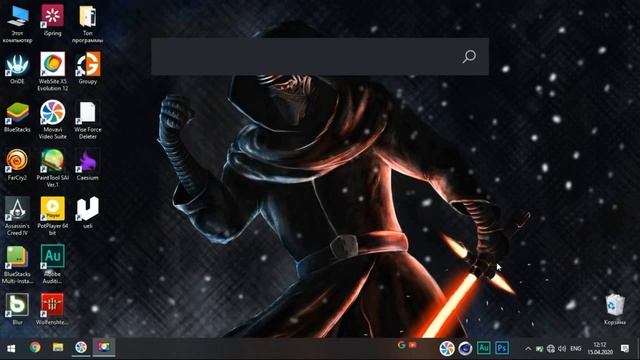Select the OnDE desktop shortcut
Image resolution: width=640 pixels, height=360 pixels.
click(17, 68)
